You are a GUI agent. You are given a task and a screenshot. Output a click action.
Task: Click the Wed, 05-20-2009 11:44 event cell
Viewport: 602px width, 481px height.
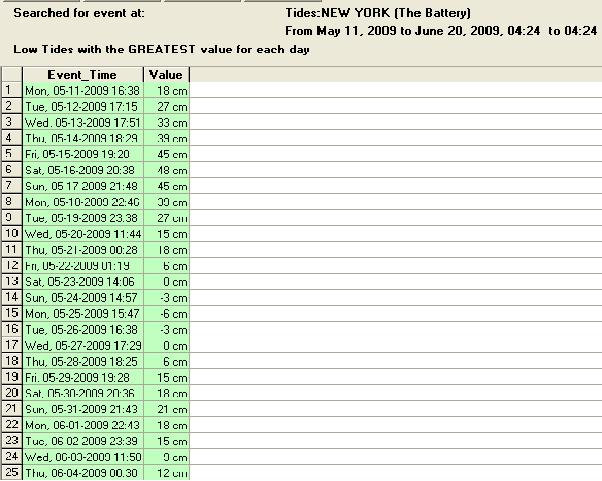click(82, 234)
